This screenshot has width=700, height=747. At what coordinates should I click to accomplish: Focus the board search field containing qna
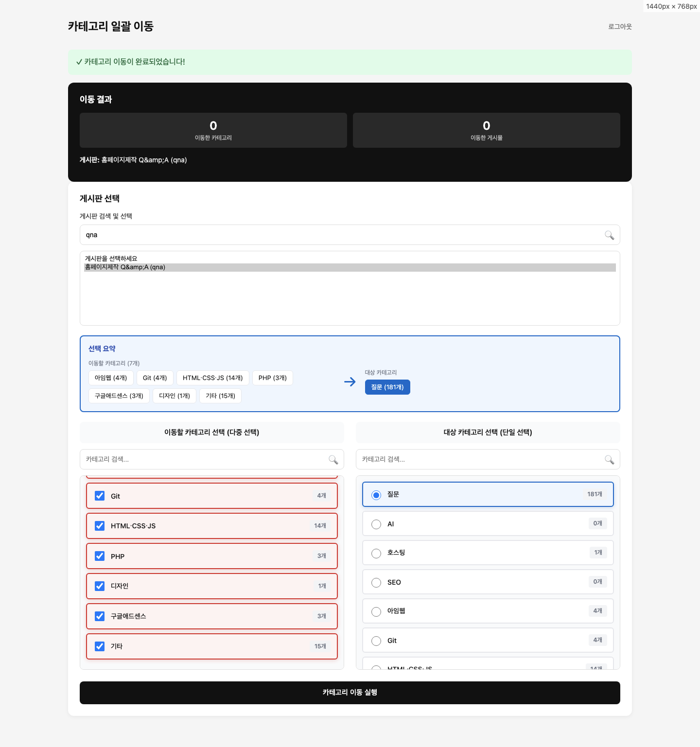(340, 235)
